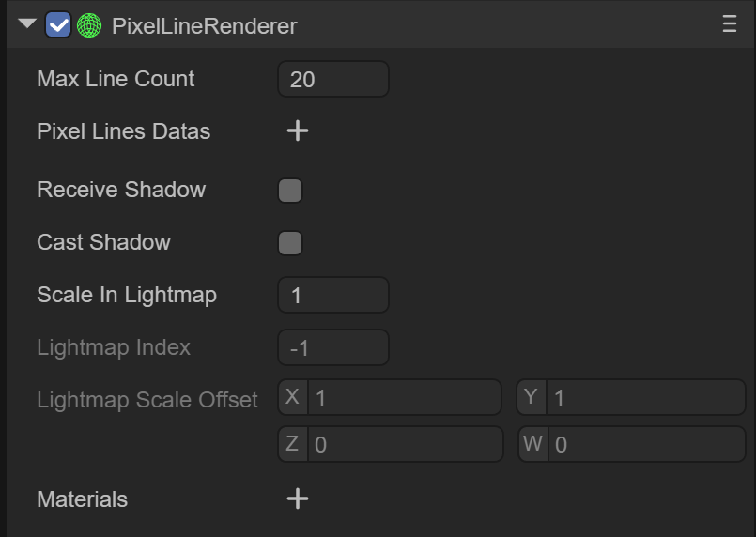756x537 pixels.
Task: Collapse the PixelLineRenderer component section
Action: (x=27, y=24)
